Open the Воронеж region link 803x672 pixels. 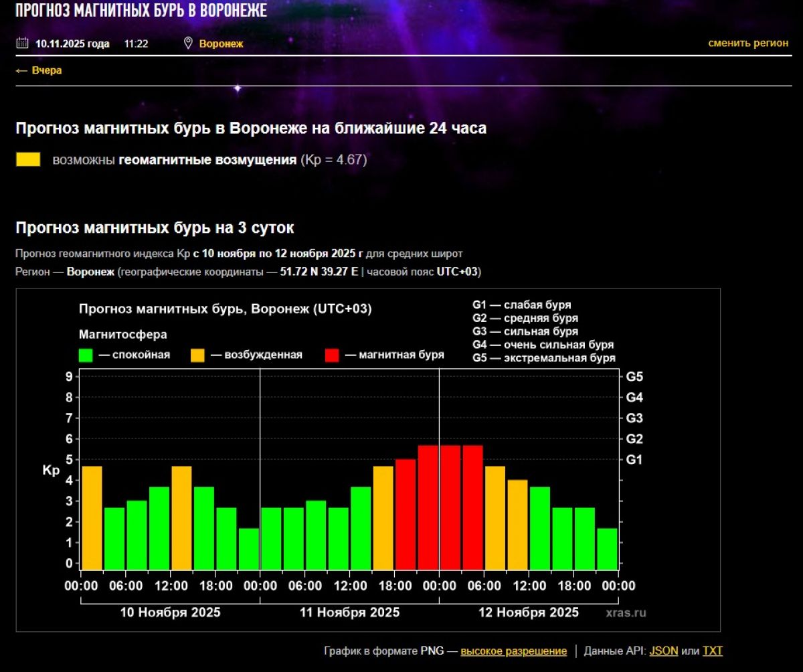click(221, 44)
